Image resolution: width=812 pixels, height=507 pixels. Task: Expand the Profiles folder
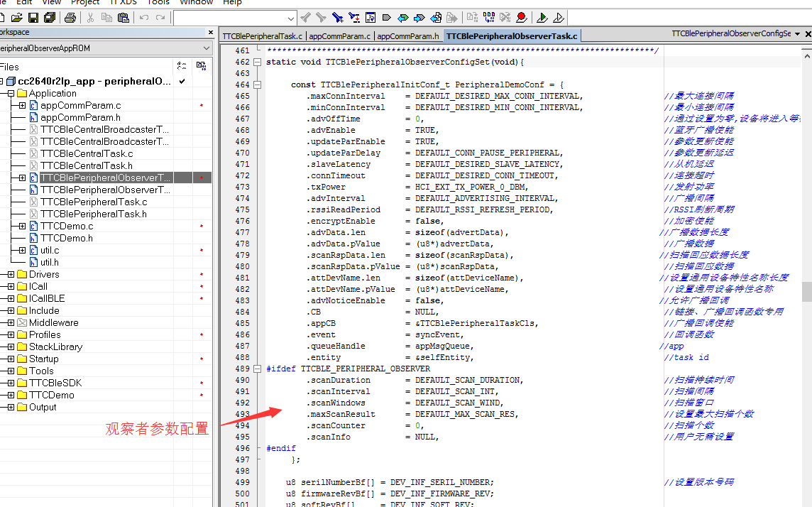(x=11, y=335)
